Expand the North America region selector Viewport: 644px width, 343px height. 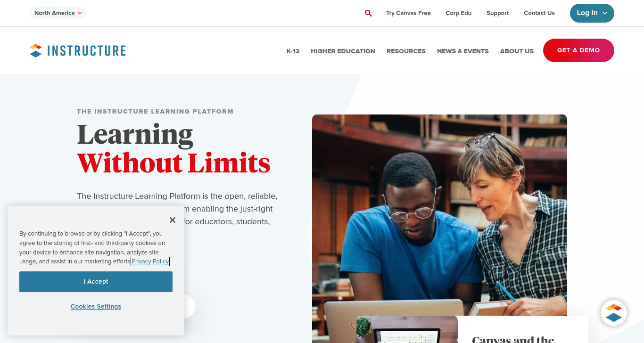click(58, 13)
